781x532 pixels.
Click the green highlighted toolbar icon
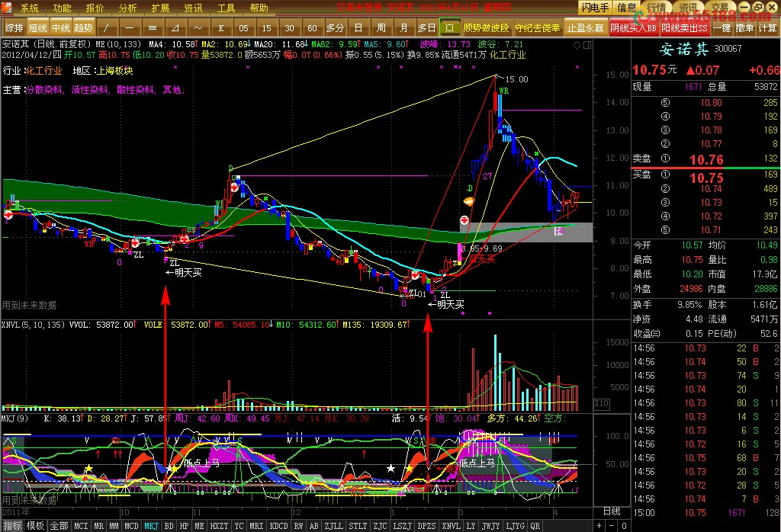450,28
